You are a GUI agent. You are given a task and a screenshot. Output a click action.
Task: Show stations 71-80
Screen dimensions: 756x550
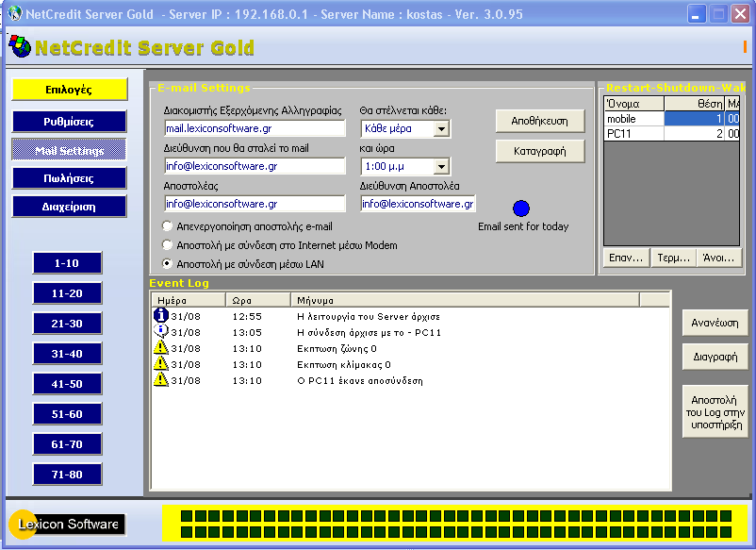pyautogui.click(x=67, y=475)
